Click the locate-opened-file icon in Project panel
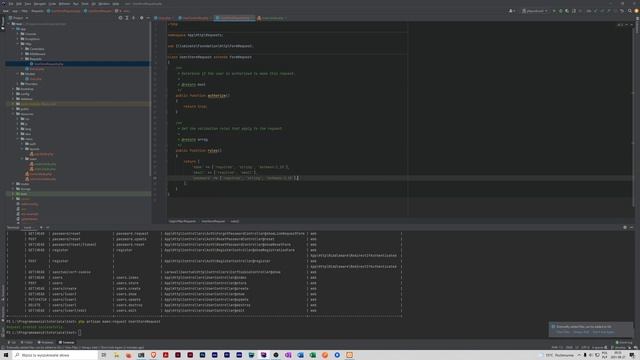Viewport: 640px width, 360px height. click(x=120, y=18)
